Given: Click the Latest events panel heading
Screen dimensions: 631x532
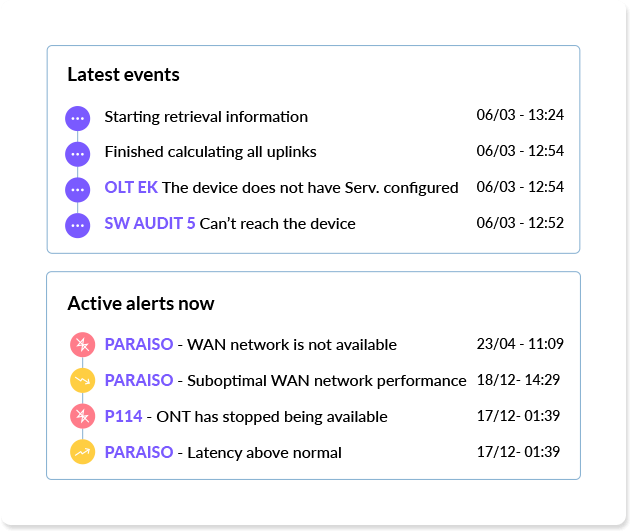Looking at the screenshot, I should (123, 74).
